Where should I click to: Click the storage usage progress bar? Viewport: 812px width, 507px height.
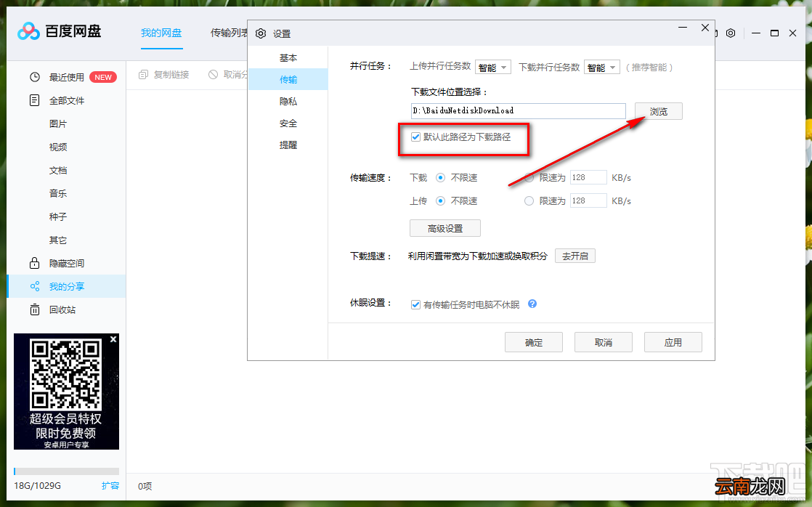[66, 471]
